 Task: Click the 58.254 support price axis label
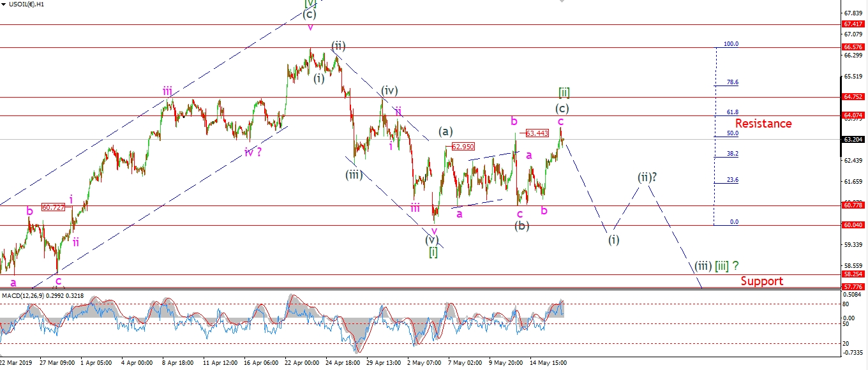[x=853, y=274]
